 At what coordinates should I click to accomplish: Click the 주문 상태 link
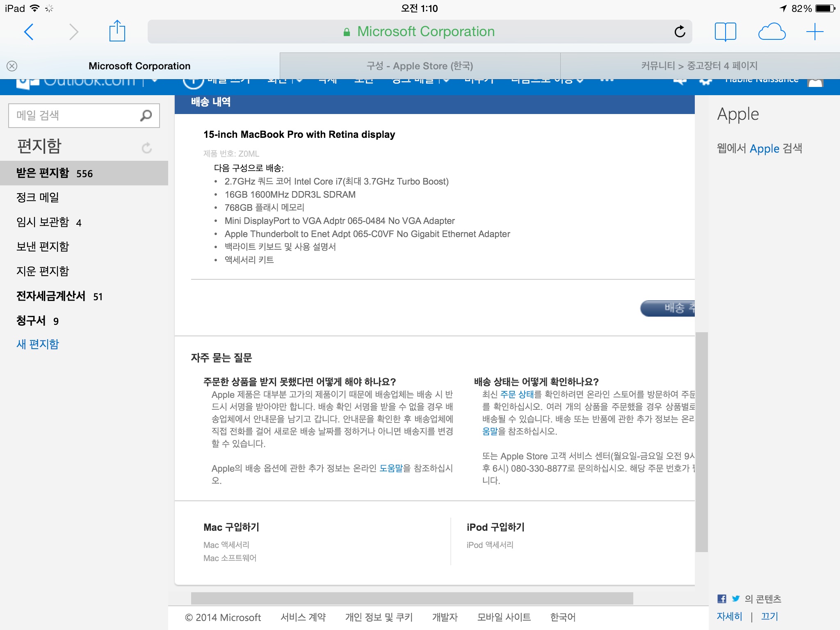pos(516,395)
